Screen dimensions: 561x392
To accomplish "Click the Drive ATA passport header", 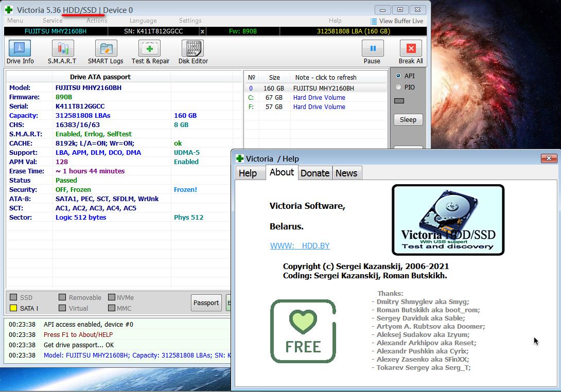I will pyautogui.click(x=100, y=77).
